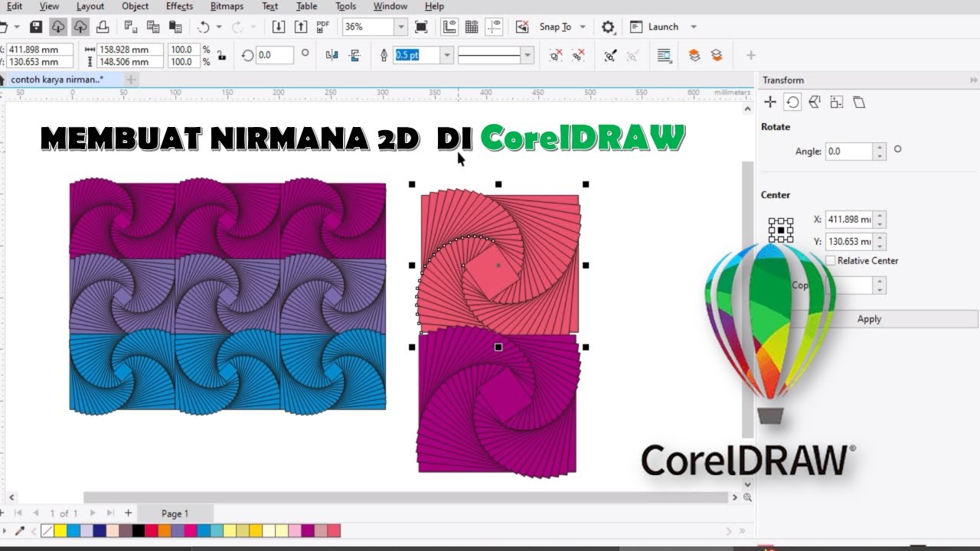
Task: Click the Apply button in Transform docker
Action: tap(869, 319)
